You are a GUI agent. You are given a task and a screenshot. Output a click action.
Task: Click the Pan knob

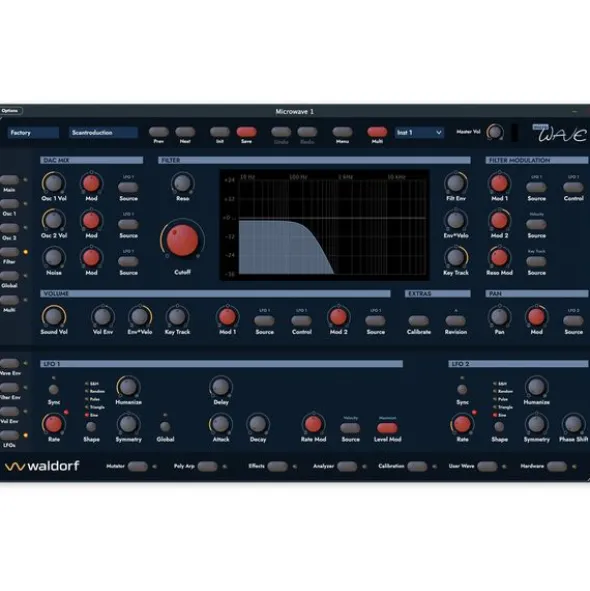[499, 317]
